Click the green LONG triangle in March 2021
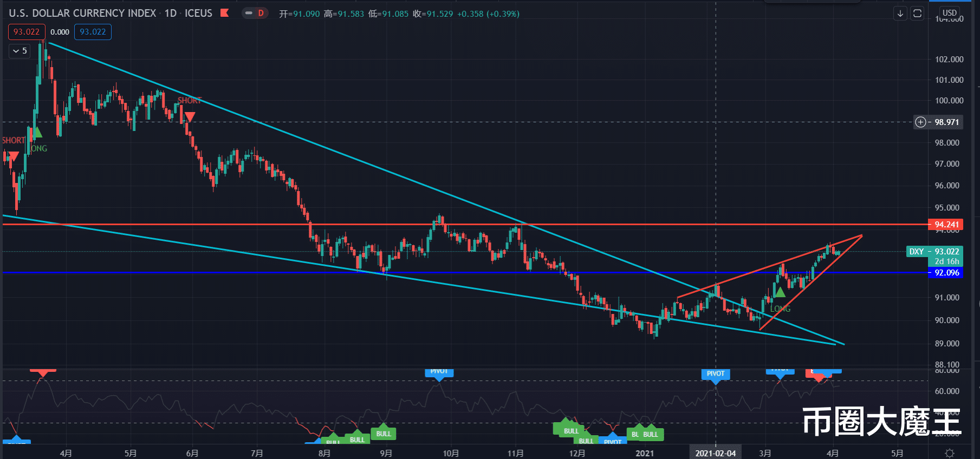The image size is (980, 459). click(x=780, y=292)
